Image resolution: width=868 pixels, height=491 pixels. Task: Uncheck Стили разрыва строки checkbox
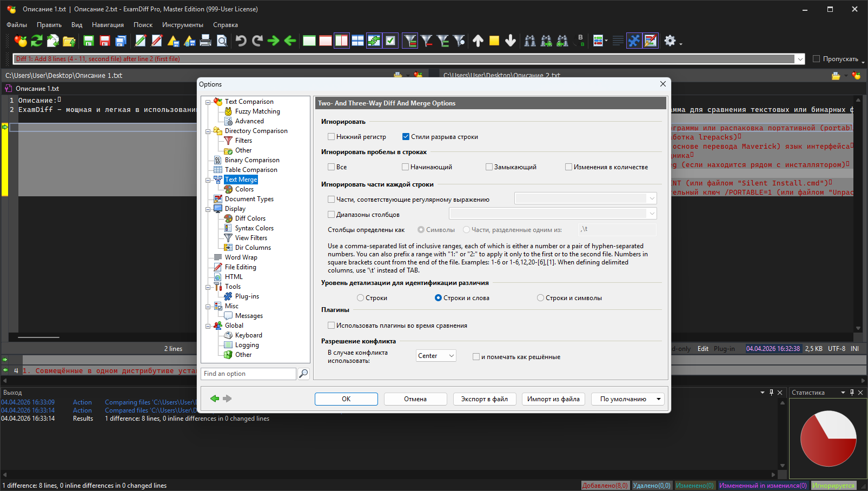406,137
